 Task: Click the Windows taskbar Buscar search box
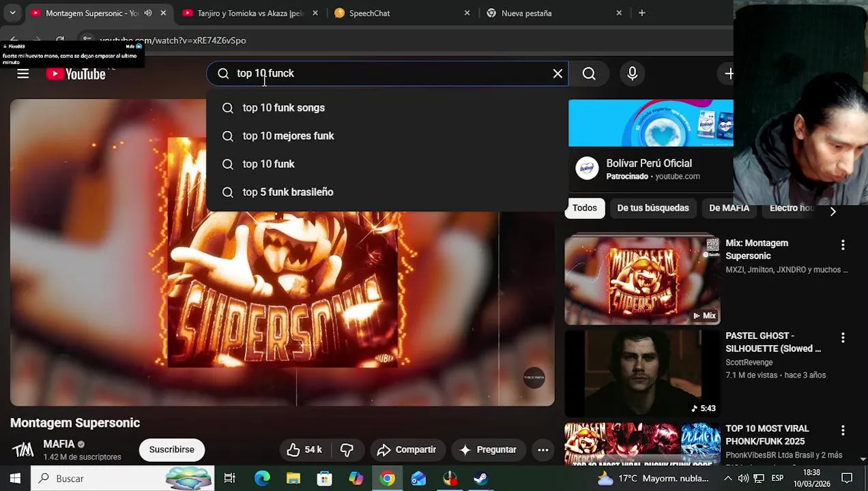pos(123,478)
